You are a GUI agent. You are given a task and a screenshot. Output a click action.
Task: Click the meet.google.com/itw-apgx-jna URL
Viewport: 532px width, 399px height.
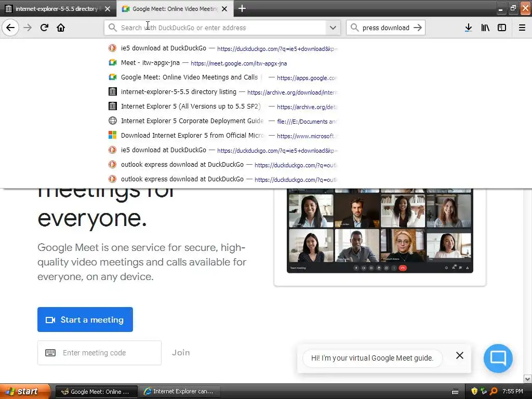click(238, 63)
